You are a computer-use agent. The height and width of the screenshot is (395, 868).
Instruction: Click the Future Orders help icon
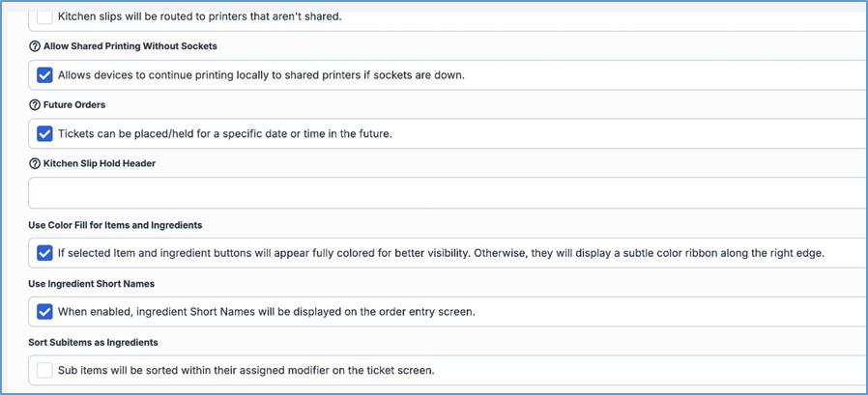pyautogui.click(x=35, y=104)
